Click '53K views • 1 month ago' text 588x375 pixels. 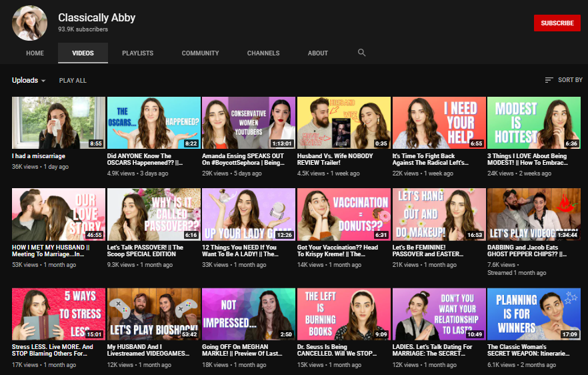pos(44,265)
